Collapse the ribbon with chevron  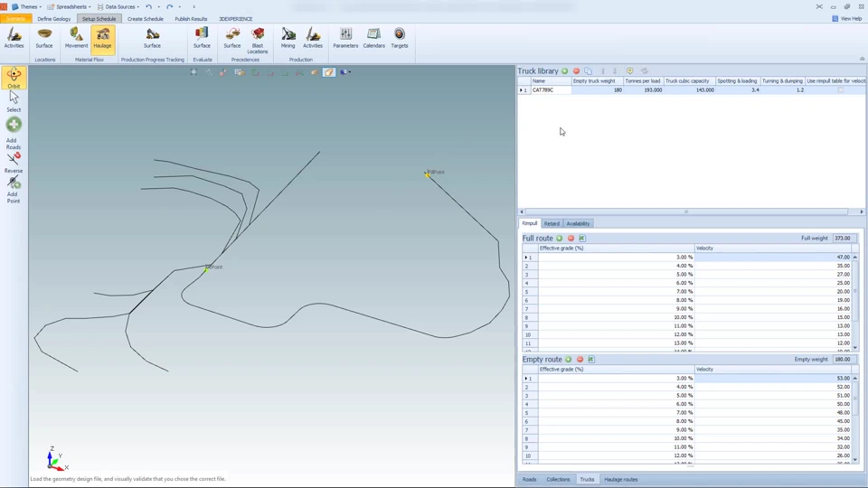click(x=862, y=59)
